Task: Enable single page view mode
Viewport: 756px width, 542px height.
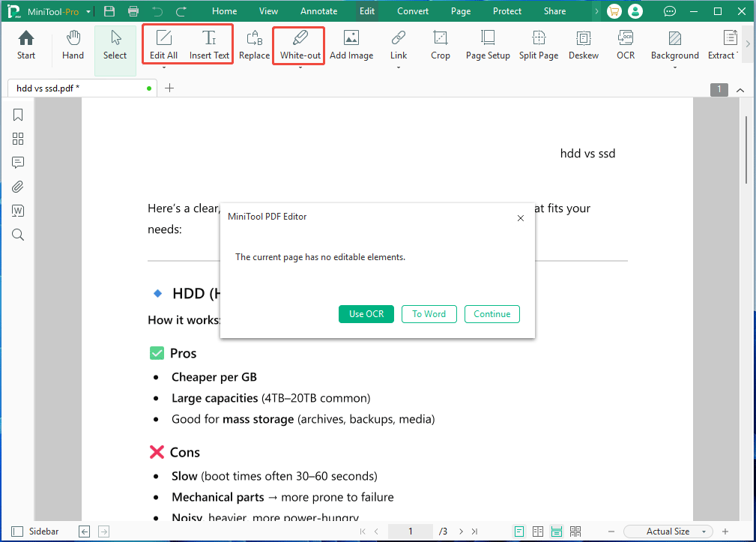Action: (x=519, y=531)
